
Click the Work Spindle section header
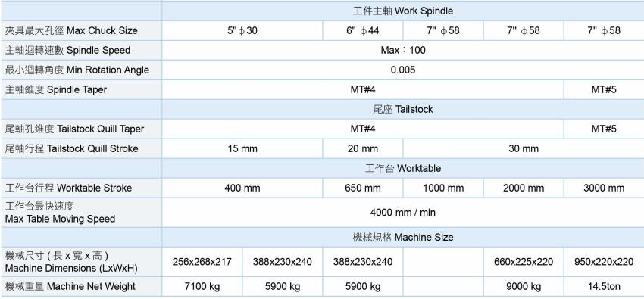point(403,11)
